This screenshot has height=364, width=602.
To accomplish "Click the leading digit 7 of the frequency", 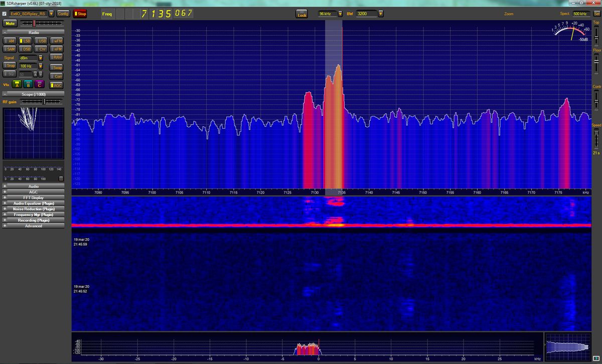I will pyautogui.click(x=144, y=14).
